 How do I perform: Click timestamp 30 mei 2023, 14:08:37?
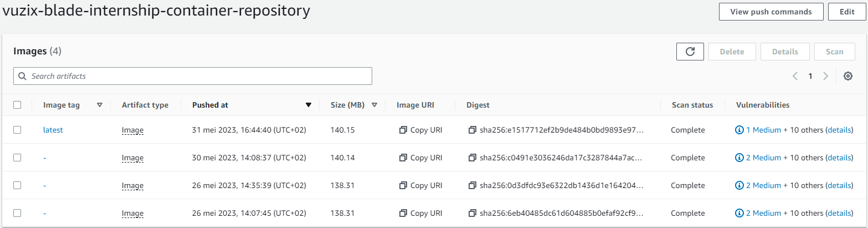(249, 158)
